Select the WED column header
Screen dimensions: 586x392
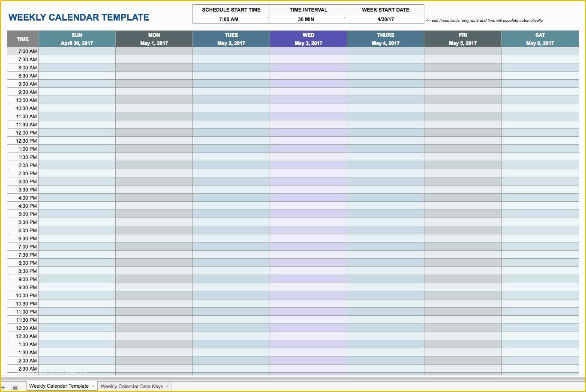308,35
